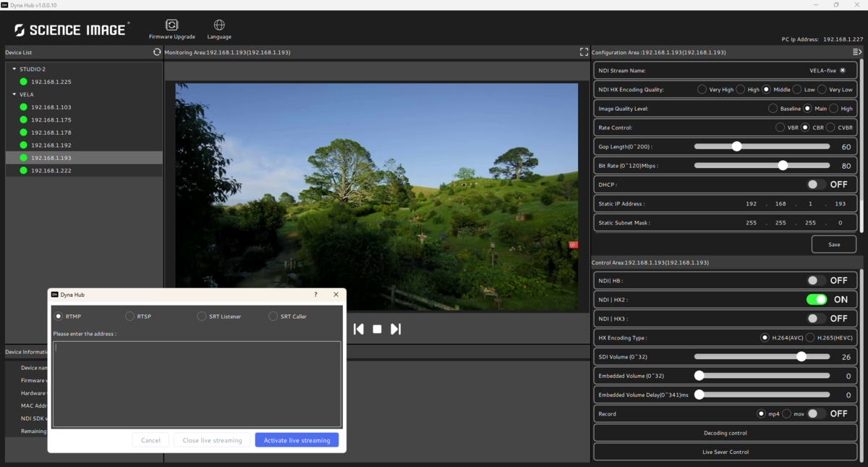Select the SRT Listener radio option
This screenshot has height=467, width=868.
tap(202, 316)
